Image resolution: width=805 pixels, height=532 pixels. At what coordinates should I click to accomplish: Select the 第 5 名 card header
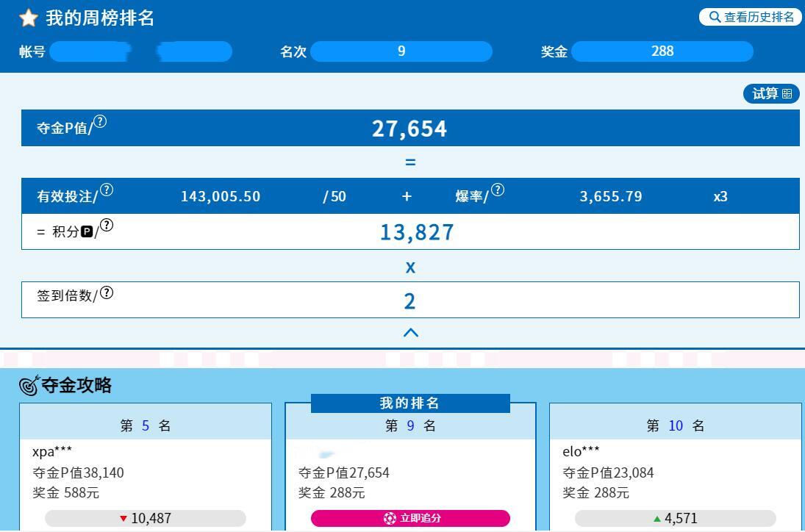pyautogui.click(x=146, y=425)
